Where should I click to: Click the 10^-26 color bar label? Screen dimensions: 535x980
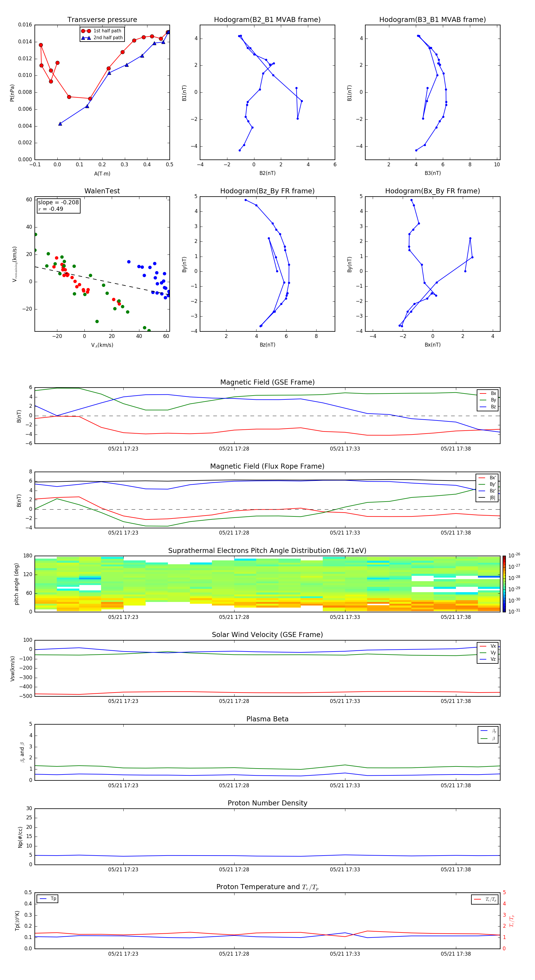514,555
